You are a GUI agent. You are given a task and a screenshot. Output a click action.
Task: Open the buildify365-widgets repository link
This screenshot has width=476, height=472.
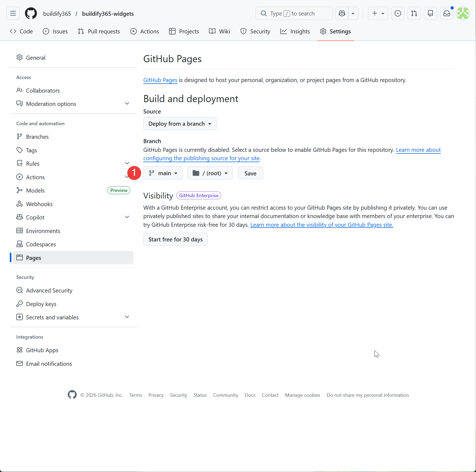point(108,14)
